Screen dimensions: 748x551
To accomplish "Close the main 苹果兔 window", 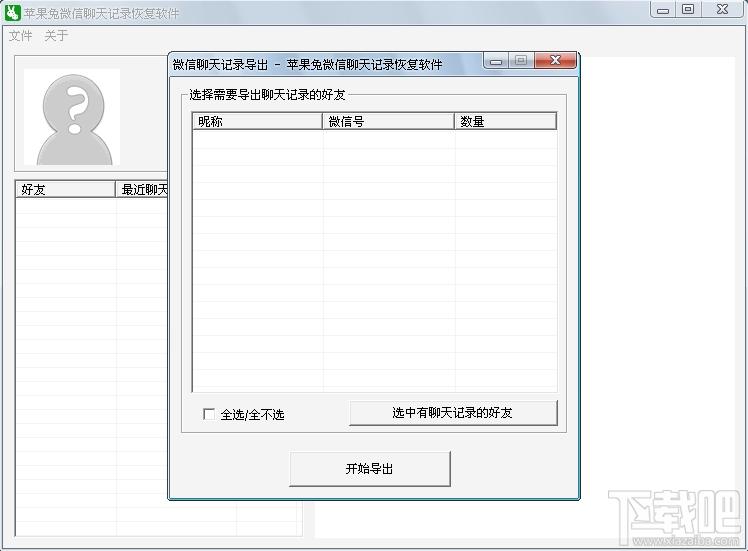I will [x=723, y=10].
